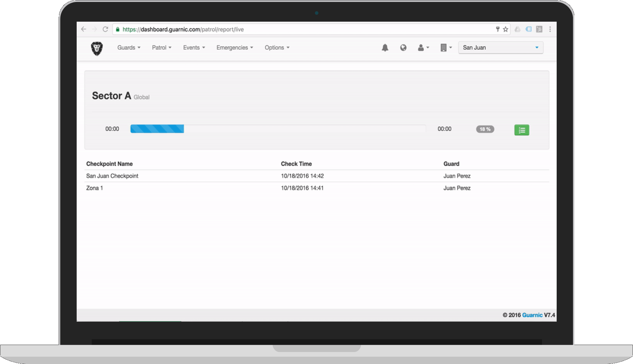Click the key icon in address bar
The image size is (633, 364).
[498, 29]
